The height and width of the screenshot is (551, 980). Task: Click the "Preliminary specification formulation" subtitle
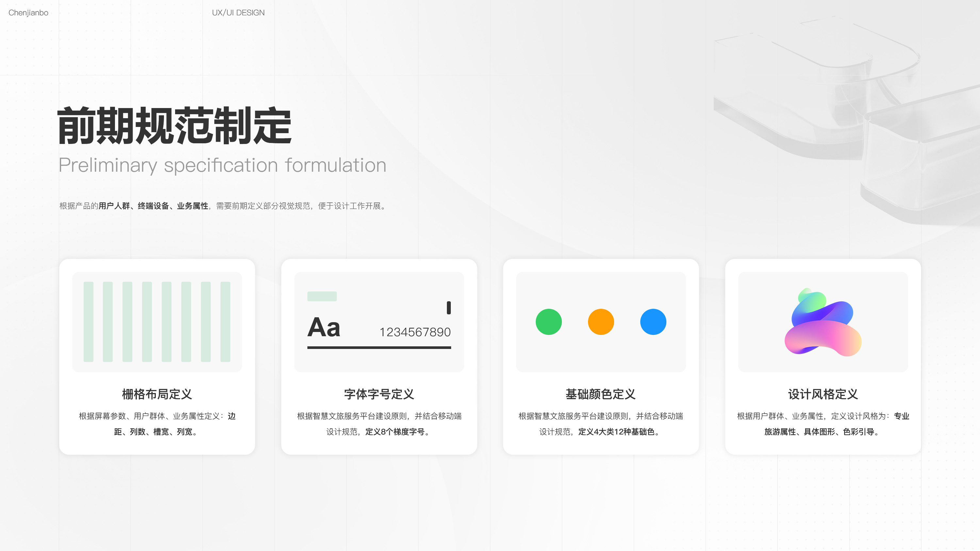pos(222,165)
